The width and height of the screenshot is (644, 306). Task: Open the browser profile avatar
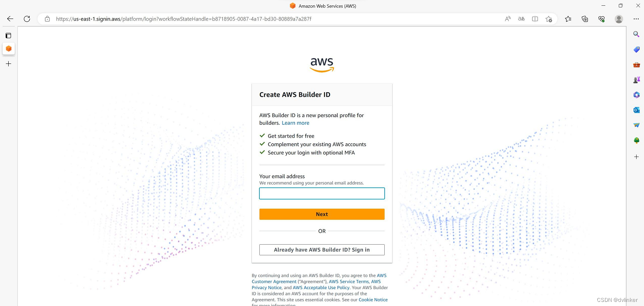[x=619, y=19]
